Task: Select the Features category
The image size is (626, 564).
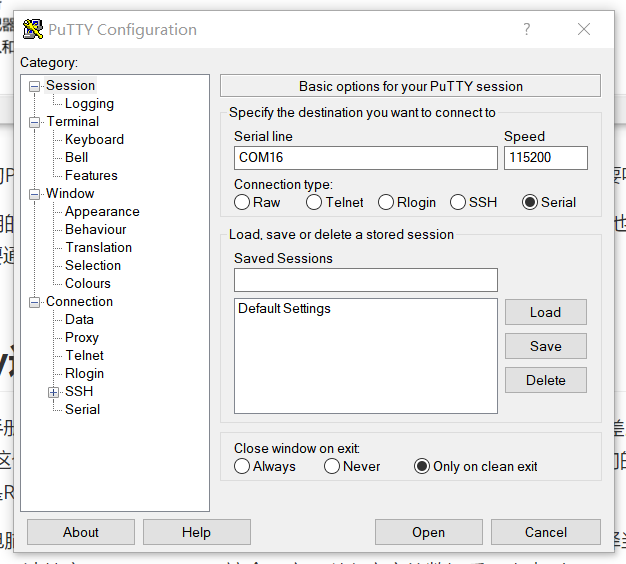Action: 91,175
